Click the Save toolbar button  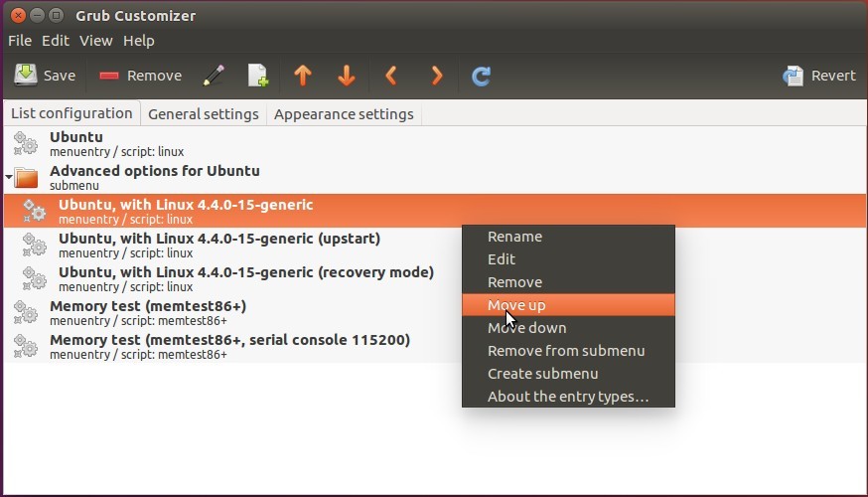tap(45, 76)
